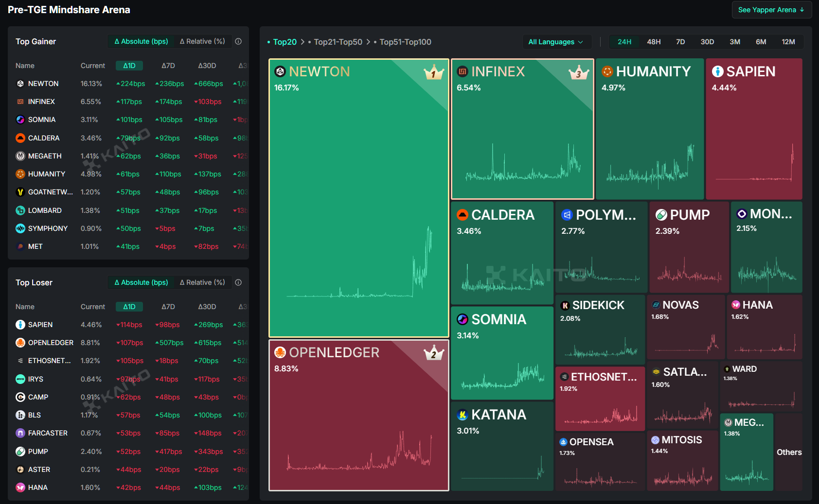
Task: Switch to 12M timeframe tab
Action: pos(788,42)
